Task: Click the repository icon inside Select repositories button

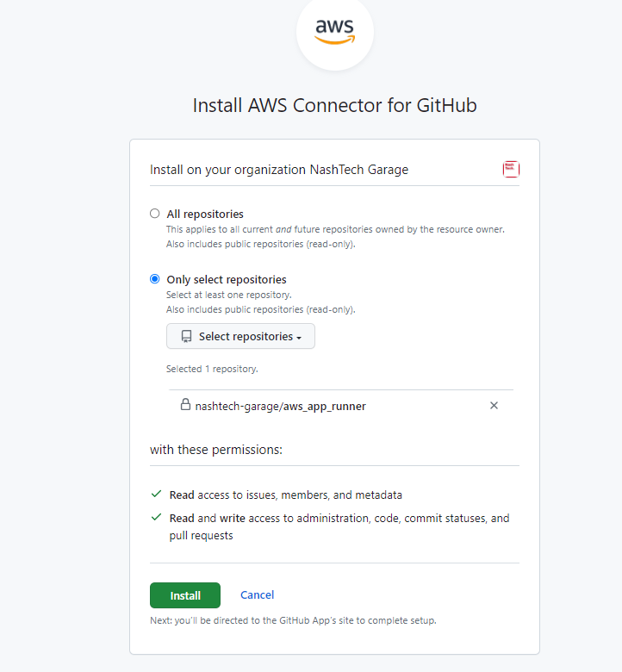Action: tap(186, 337)
